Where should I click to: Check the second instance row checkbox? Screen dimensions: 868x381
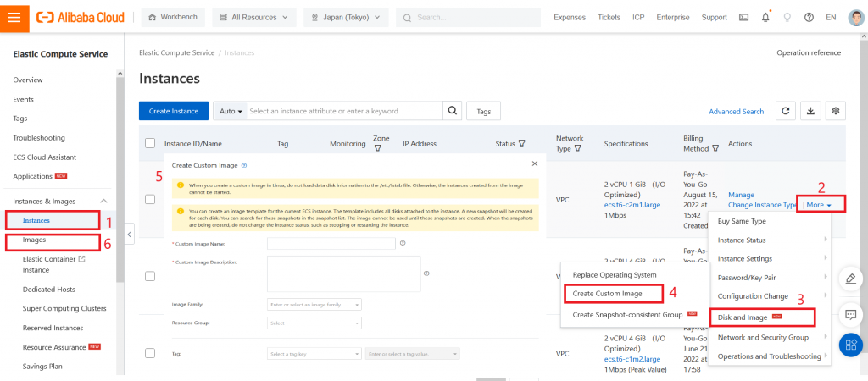(x=150, y=276)
